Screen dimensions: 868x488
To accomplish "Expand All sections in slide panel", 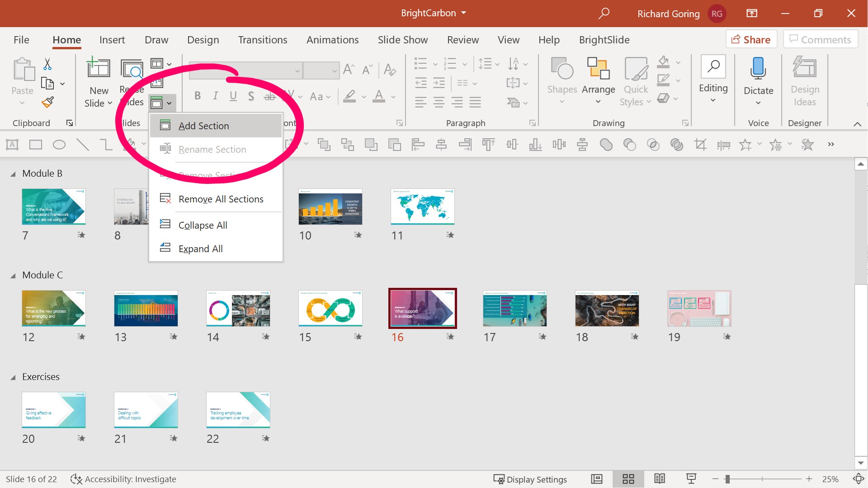I will click(x=201, y=248).
